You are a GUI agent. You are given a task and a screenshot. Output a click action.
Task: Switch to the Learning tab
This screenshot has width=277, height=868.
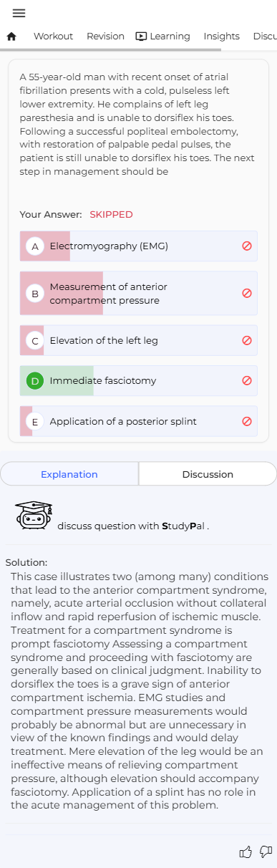(x=163, y=37)
